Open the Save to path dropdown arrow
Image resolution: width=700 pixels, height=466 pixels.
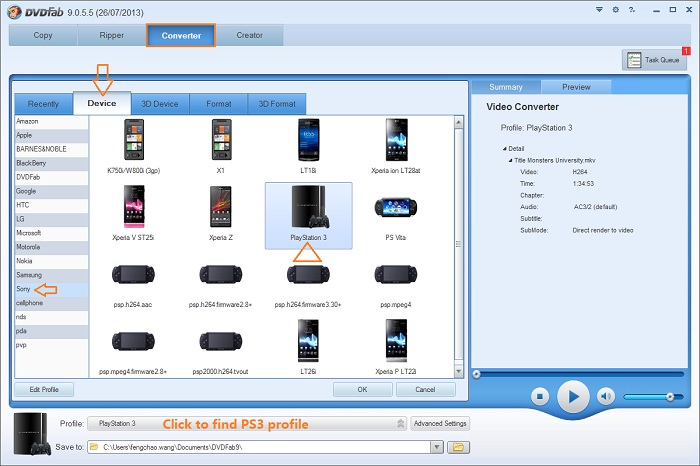pos(437,447)
